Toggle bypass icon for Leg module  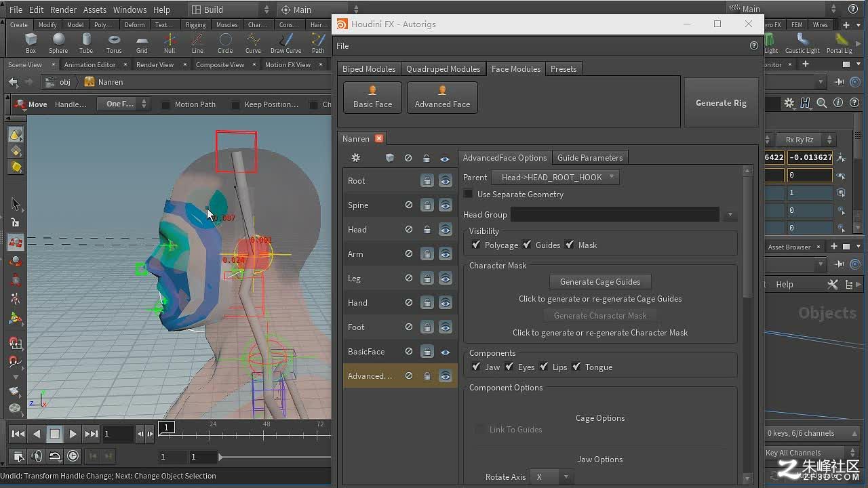[408, 279]
